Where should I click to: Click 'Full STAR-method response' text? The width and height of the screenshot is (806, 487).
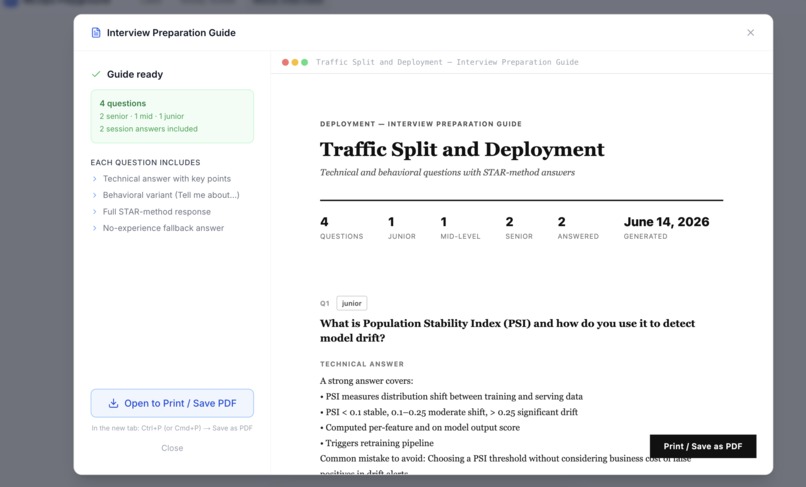[157, 212]
